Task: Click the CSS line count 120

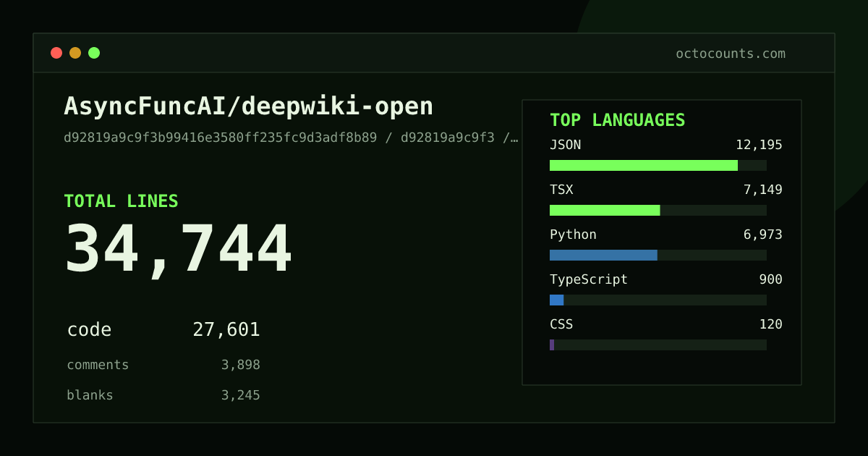Action: click(770, 324)
